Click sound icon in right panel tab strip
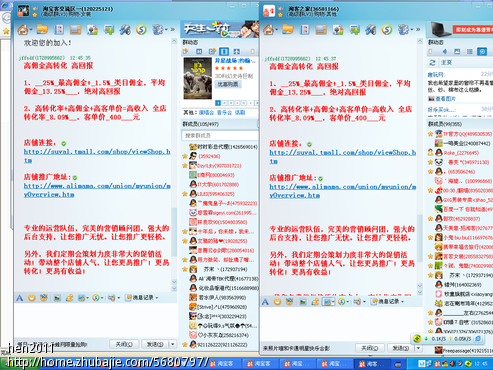Screen dimensions: 493x370 point(445,51)
